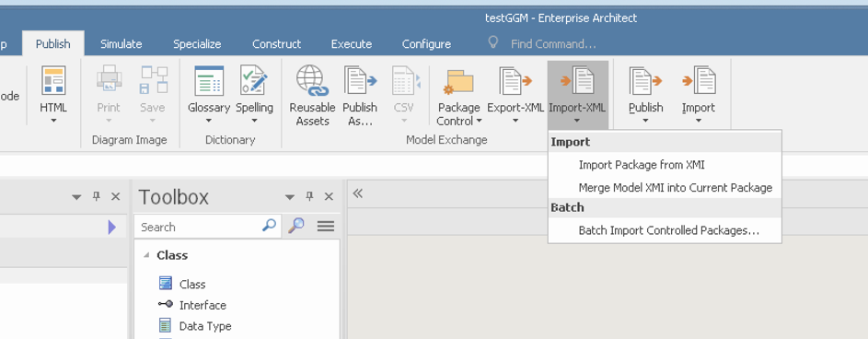Click the lightbulb Find Command icon
Screen dimensions: 868x339
(492, 42)
